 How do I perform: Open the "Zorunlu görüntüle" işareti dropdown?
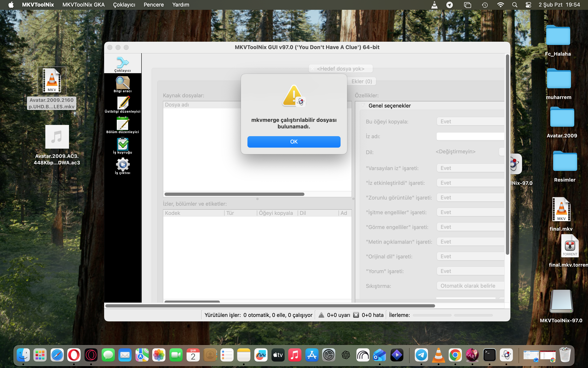tap(470, 198)
